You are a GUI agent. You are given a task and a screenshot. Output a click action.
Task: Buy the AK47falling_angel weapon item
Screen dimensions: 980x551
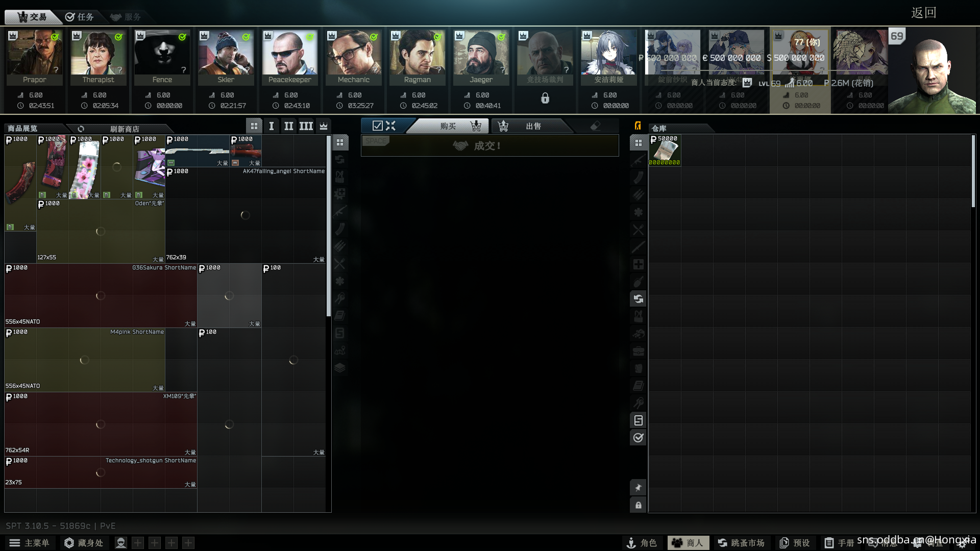click(x=246, y=215)
